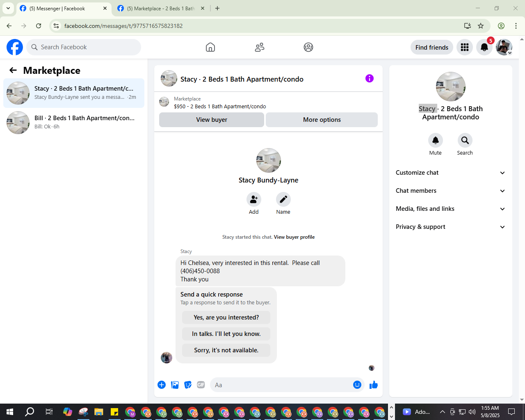Expand Customize chat section
The image size is (525, 420).
pyautogui.click(x=451, y=173)
